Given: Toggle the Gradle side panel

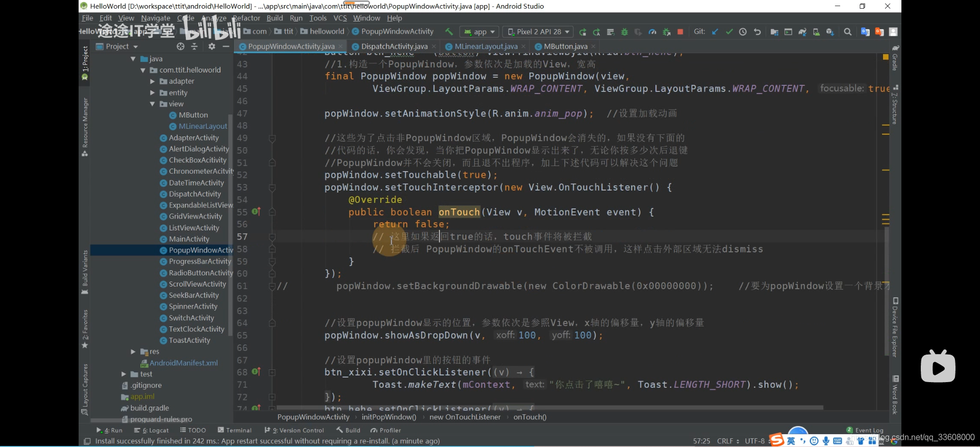Looking at the screenshot, I should 895,58.
